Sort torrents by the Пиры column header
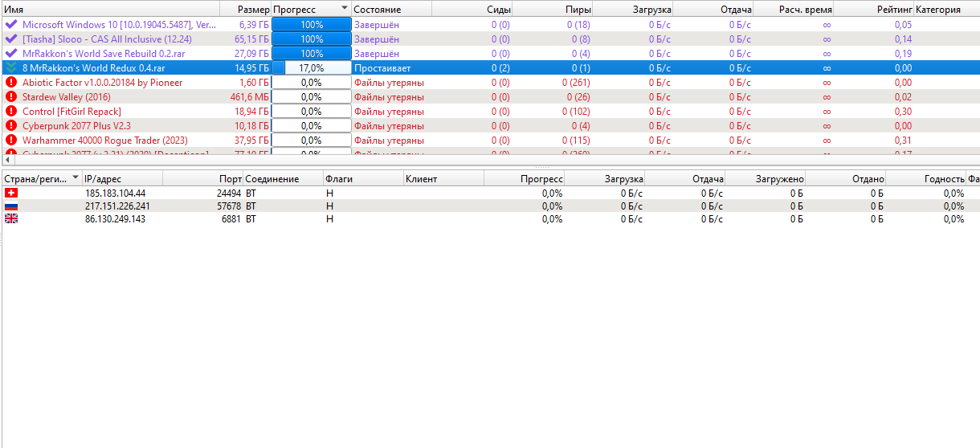 click(x=553, y=10)
